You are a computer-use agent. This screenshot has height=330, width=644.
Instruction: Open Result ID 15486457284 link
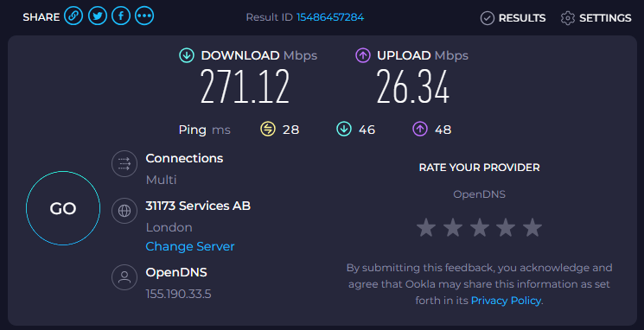point(330,17)
